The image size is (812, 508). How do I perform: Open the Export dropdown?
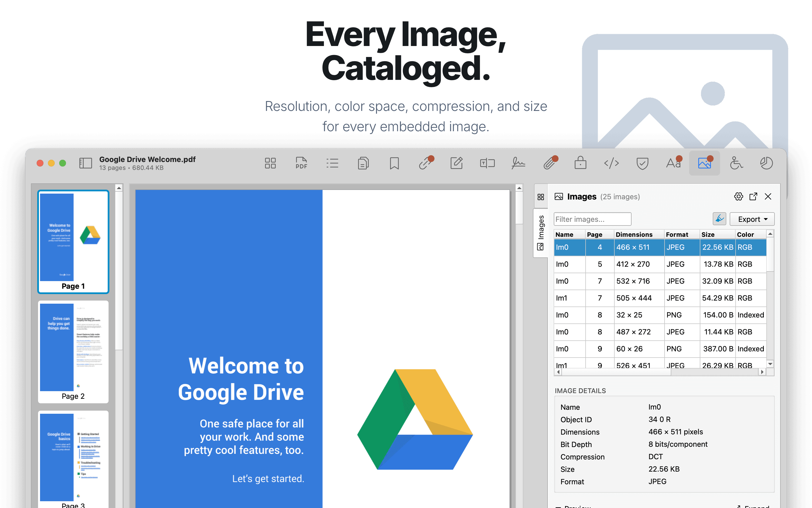(x=752, y=219)
